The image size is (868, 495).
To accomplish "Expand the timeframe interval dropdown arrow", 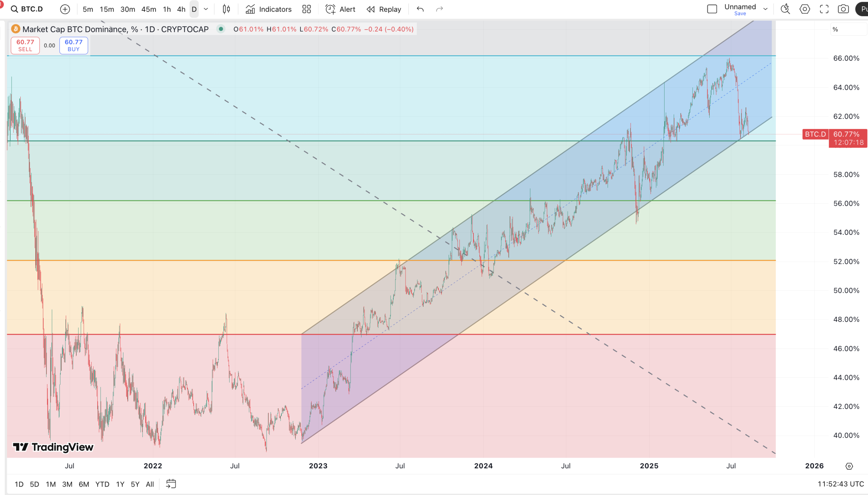I will (x=206, y=9).
